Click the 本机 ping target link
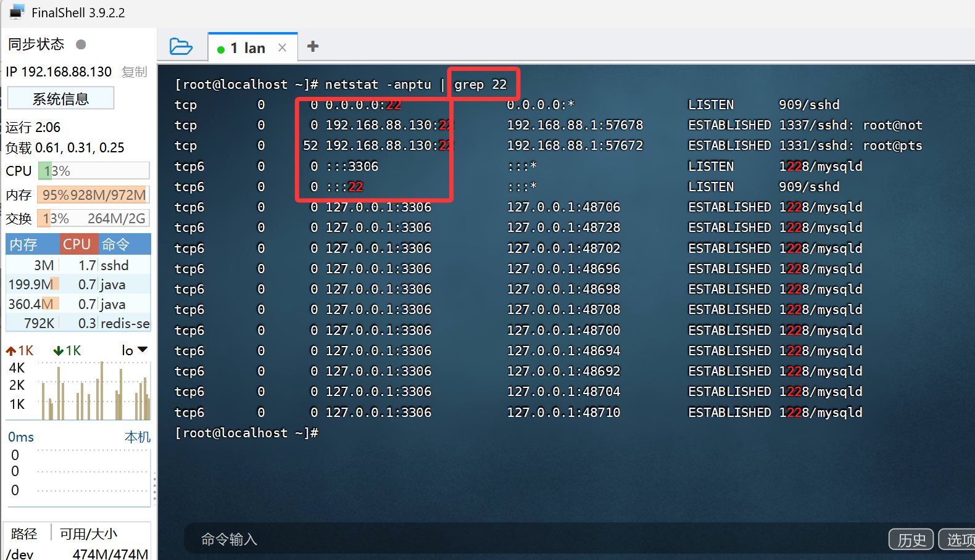The width and height of the screenshot is (975, 560). (x=138, y=437)
